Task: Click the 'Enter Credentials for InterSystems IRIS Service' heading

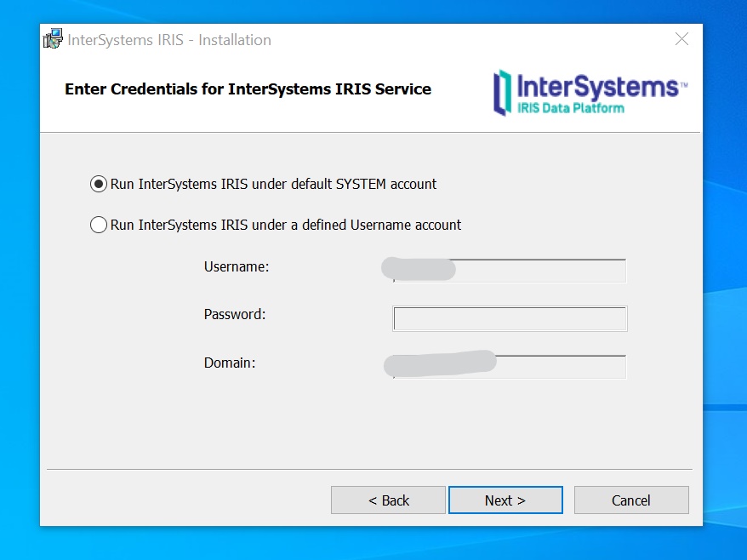Action: coord(248,89)
